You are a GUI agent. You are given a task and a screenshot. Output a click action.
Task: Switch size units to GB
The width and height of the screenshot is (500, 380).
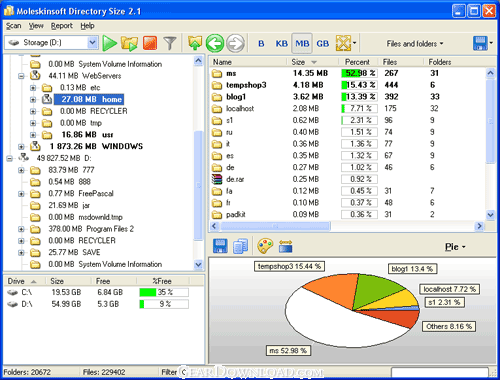click(323, 44)
